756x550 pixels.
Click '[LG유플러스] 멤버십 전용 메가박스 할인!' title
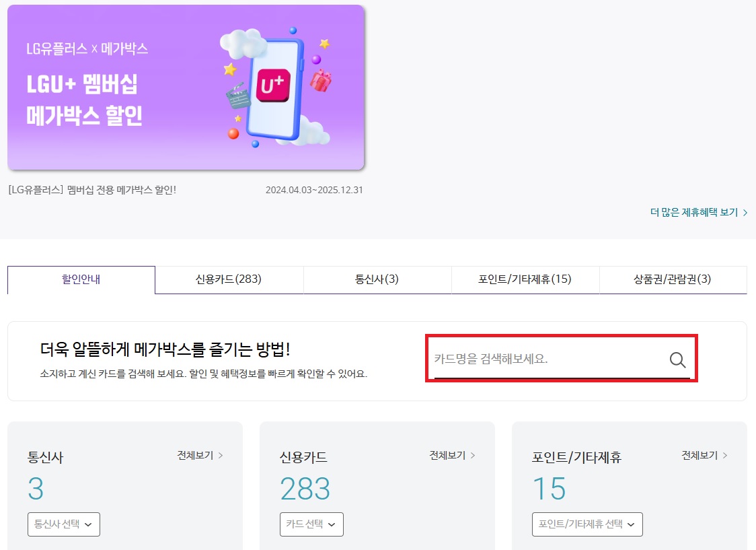[93, 190]
